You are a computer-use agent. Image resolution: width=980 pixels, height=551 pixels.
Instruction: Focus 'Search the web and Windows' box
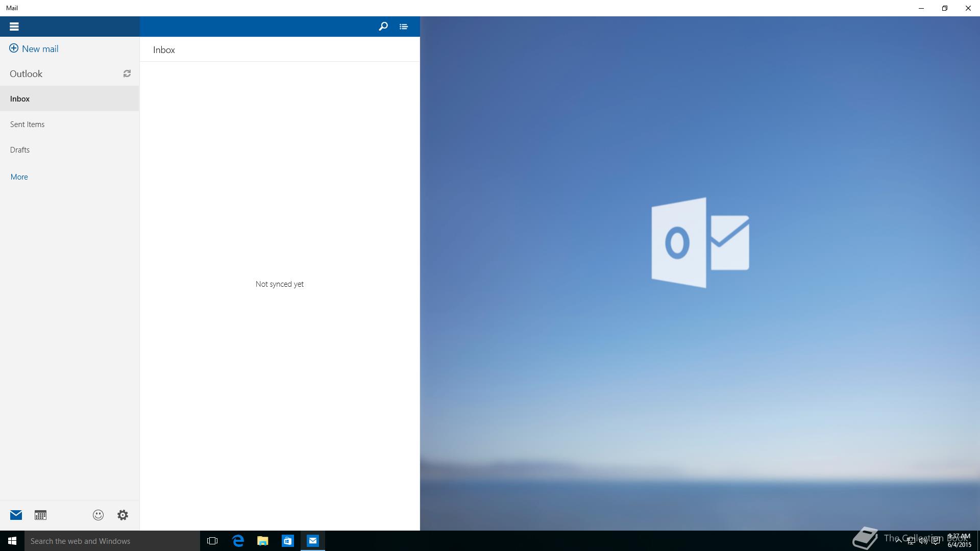click(x=112, y=541)
